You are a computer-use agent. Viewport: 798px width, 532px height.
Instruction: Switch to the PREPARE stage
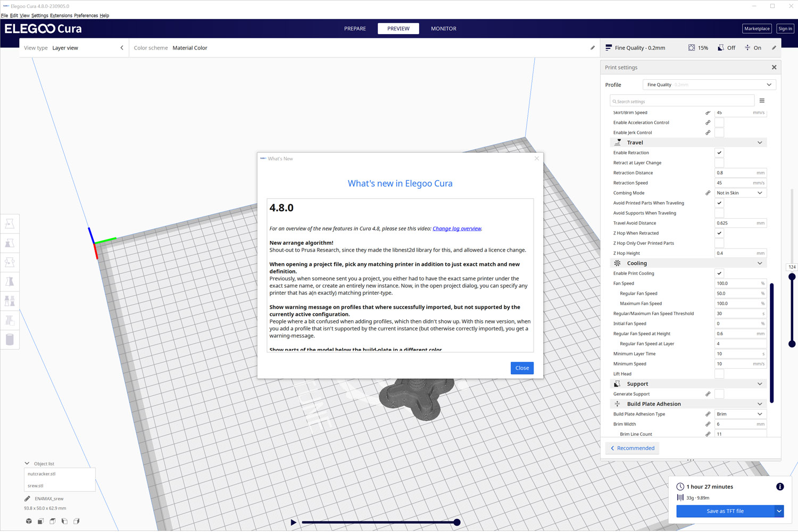[x=355, y=29]
